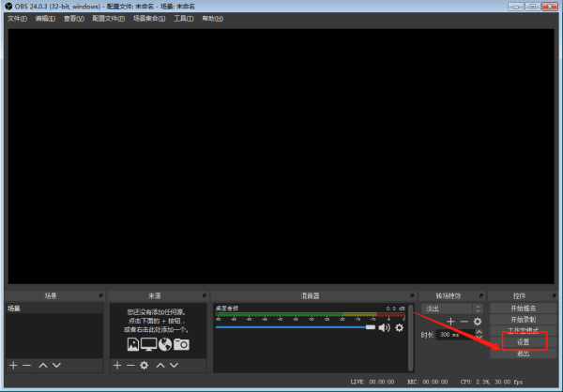
Task: Click the 0.0 dB volume readout
Action: coord(395,309)
